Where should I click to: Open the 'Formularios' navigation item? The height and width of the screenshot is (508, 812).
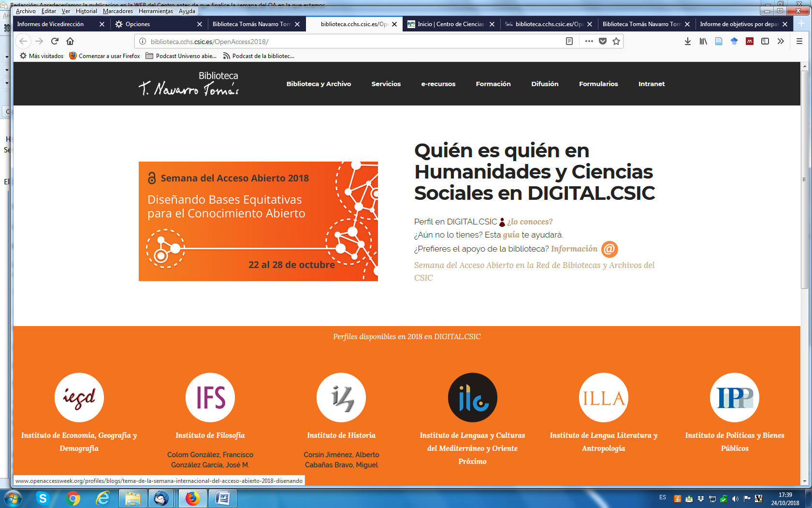point(598,84)
